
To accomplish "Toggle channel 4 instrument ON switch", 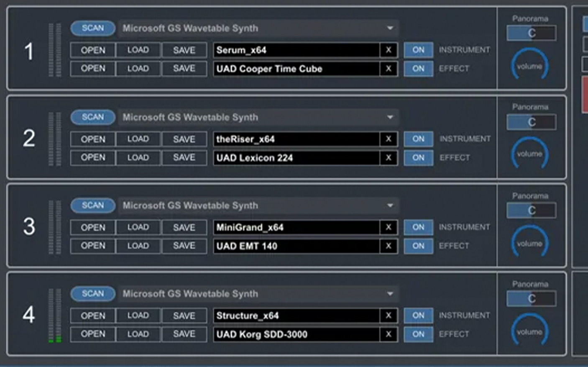I will coord(418,316).
